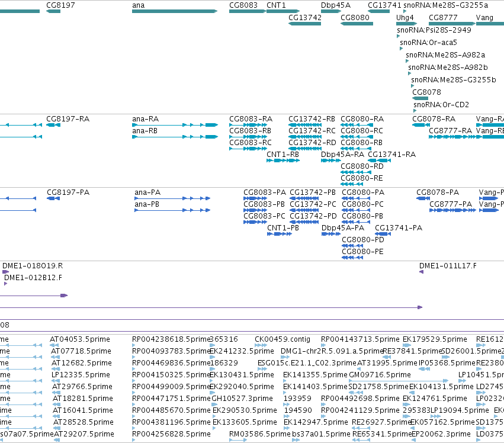Click the CG8777-PA protein label
504x443 pixels.
coord(451,204)
